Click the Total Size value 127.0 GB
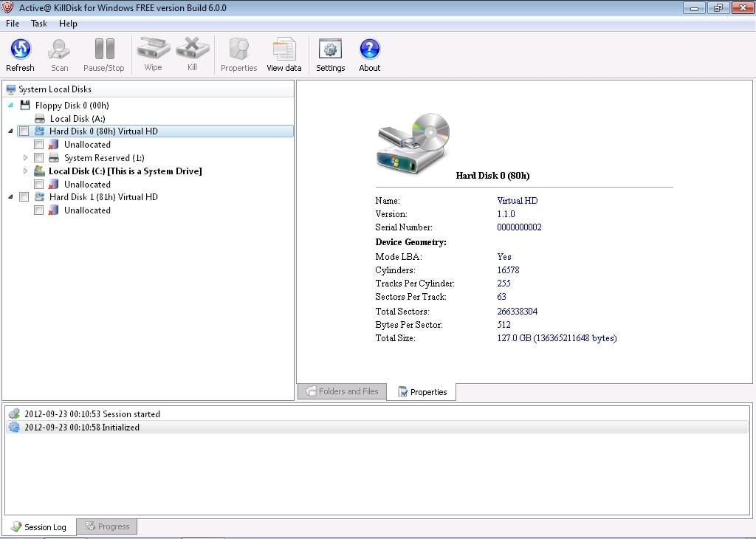 pos(557,338)
